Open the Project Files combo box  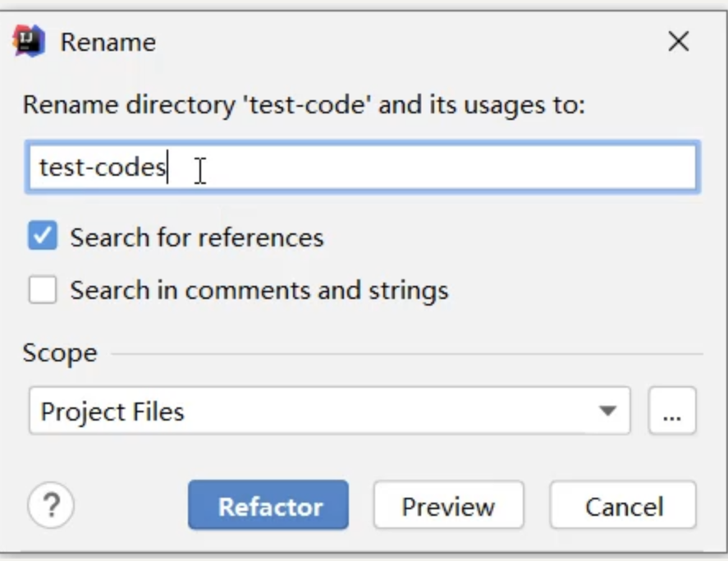point(330,411)
